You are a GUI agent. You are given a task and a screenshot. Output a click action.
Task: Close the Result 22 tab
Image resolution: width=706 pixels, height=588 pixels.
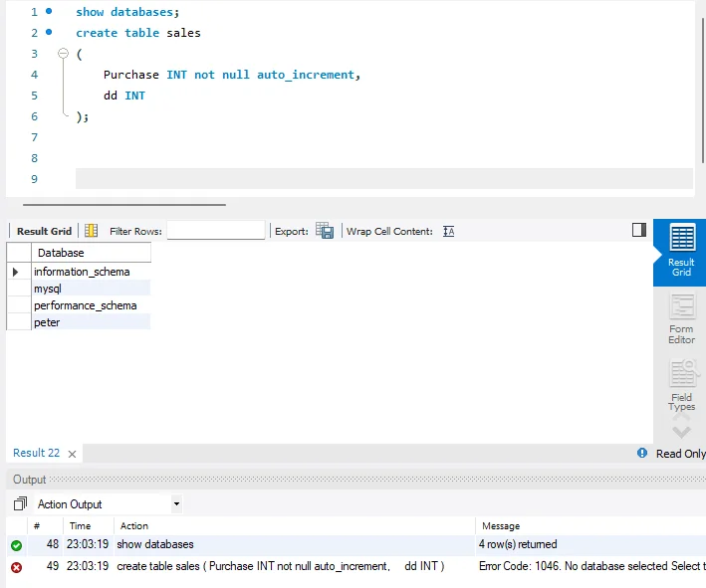pyautogui.click(x=73, y=453)
